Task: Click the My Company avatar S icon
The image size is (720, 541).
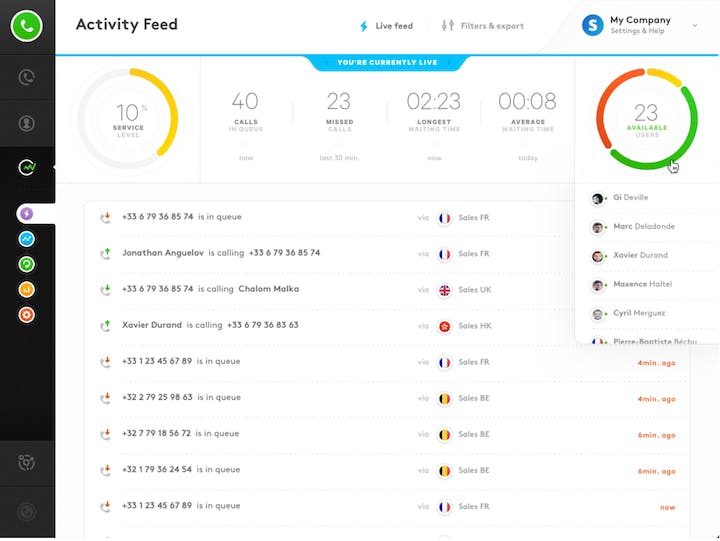Action: click(x=593, y=25)
